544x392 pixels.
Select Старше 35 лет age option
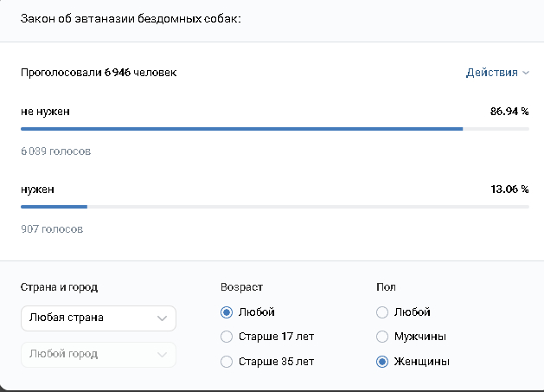(227, 361)
